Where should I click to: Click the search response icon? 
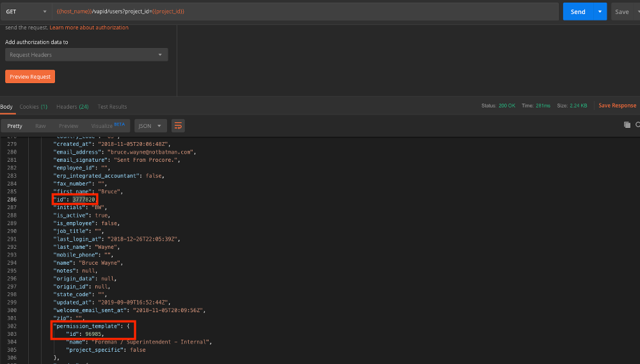(637, 125)
